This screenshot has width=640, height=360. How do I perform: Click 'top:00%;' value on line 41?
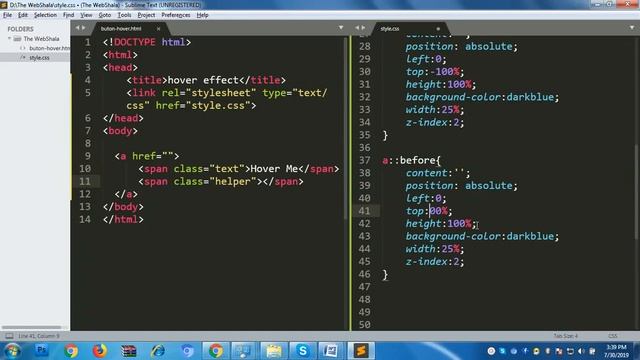click(429, 211)
